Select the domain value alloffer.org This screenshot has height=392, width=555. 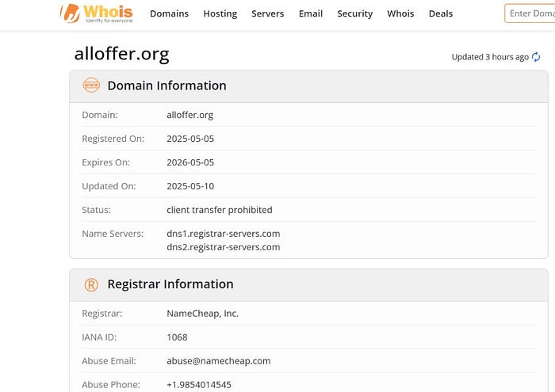click(190, 116)
